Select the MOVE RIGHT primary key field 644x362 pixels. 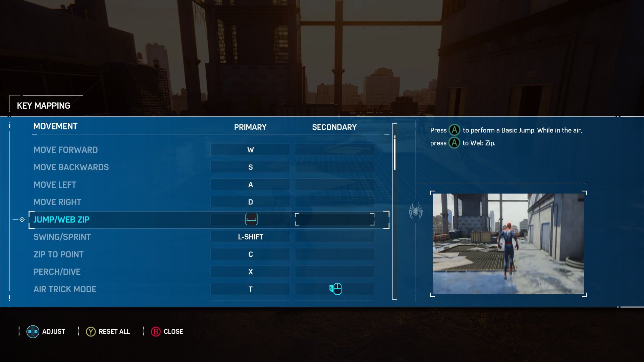pyautogui.click(x=250, y=202)
